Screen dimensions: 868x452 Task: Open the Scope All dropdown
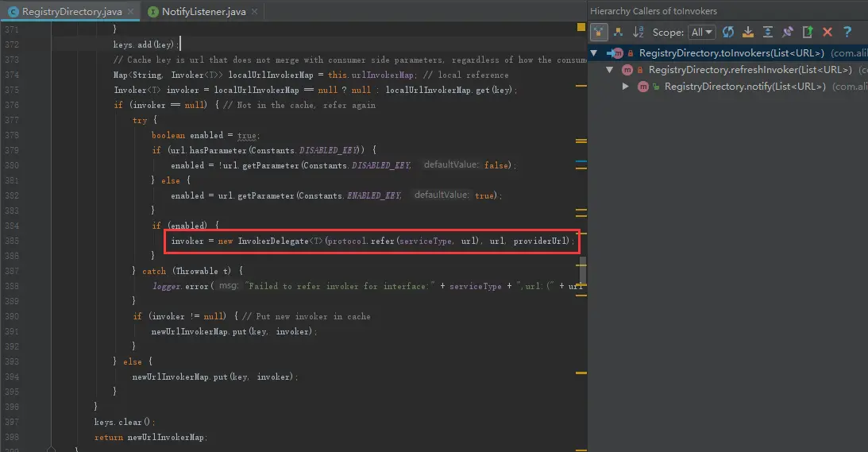[x=702, y=32]
